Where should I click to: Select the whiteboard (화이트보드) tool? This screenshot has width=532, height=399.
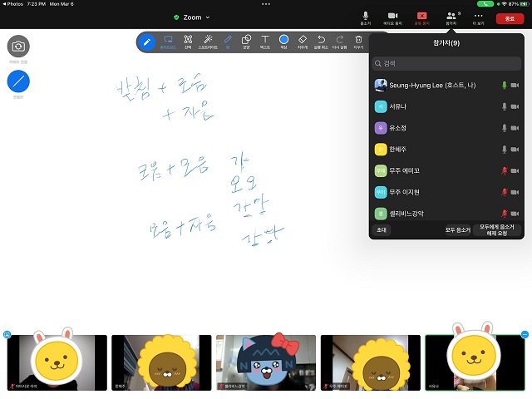(168, 42)
